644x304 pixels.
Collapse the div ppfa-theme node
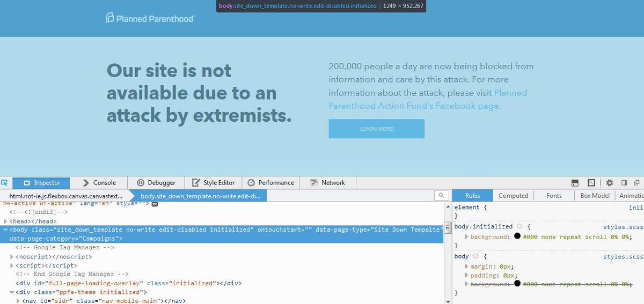click(12, 292)
